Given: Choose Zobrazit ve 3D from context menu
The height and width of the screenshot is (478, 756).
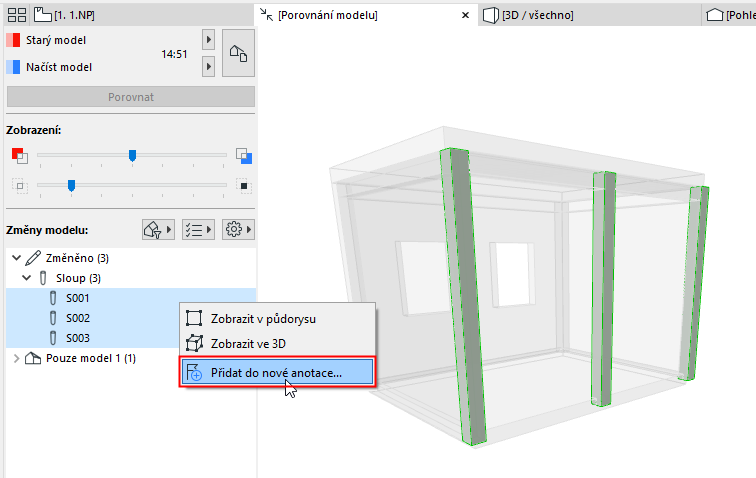Looking at the screenshot, I should [x=277, y=343].
